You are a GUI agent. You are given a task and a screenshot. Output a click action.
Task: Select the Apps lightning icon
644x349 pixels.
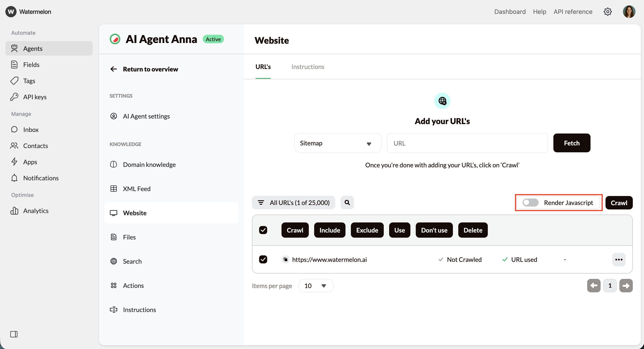[15, 162]
